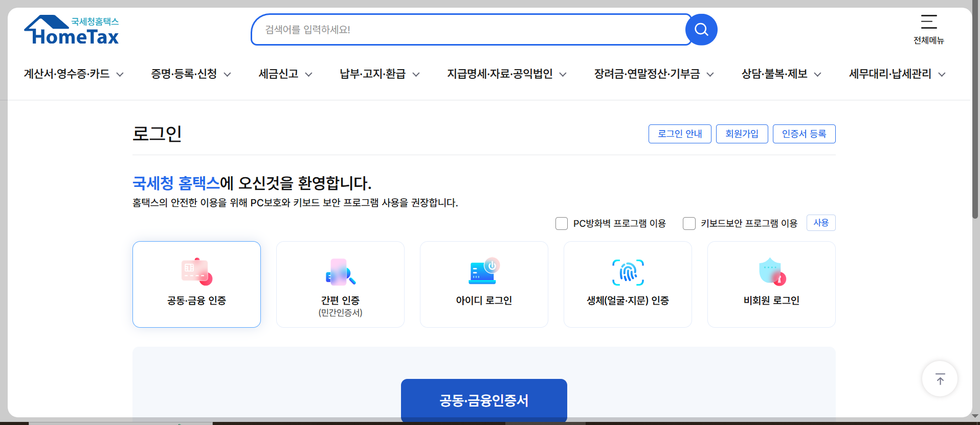Click the 국세청 홈택스 welcome heading

[252, 183]
